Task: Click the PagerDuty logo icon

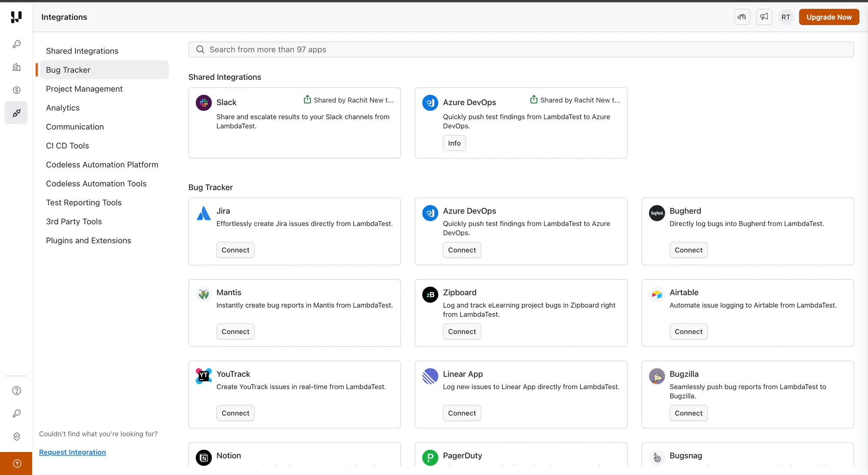Action: 430,458
